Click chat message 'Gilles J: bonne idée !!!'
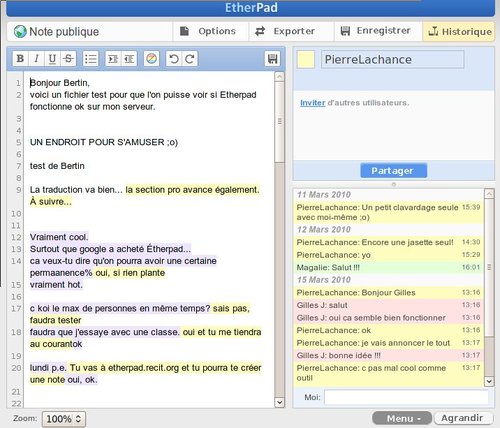500x428 pixels. click(389, 355)
